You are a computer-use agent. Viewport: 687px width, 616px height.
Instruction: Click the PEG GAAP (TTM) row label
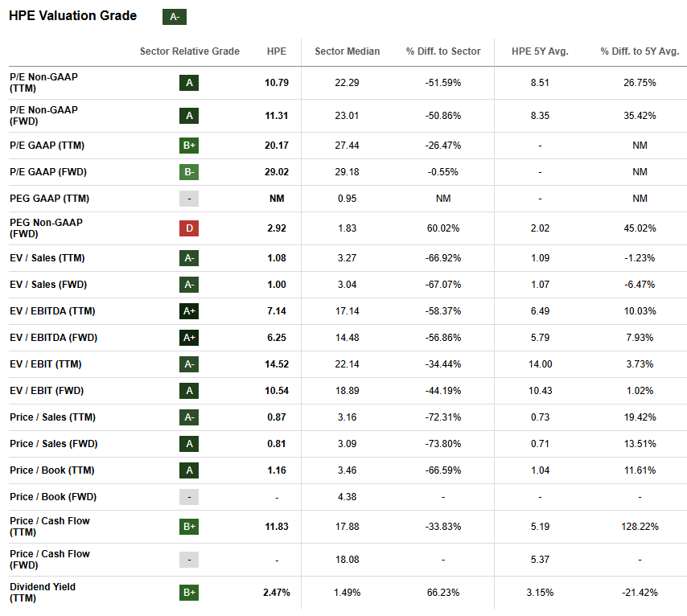49,199
